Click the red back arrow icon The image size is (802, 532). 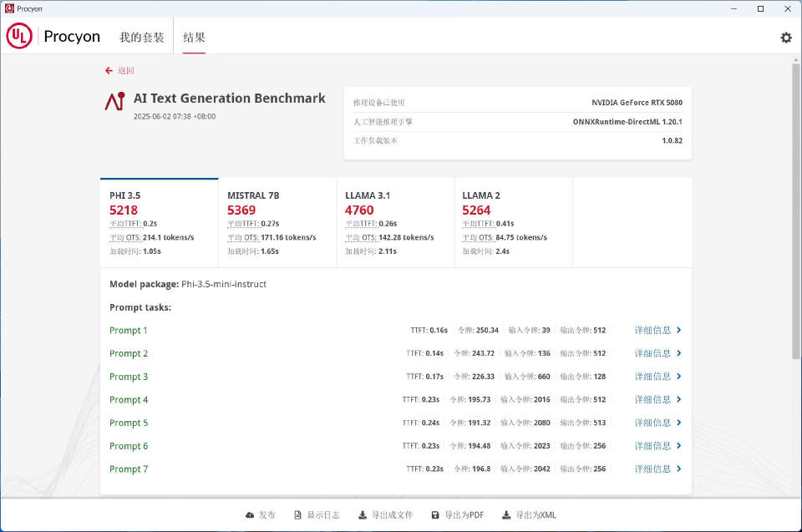click(x=109, y=71)
